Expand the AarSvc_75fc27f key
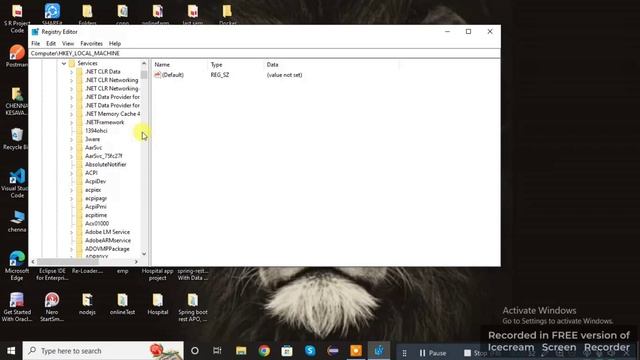The width and height of the screenshot is (640, 360). (x=71, y=156)
